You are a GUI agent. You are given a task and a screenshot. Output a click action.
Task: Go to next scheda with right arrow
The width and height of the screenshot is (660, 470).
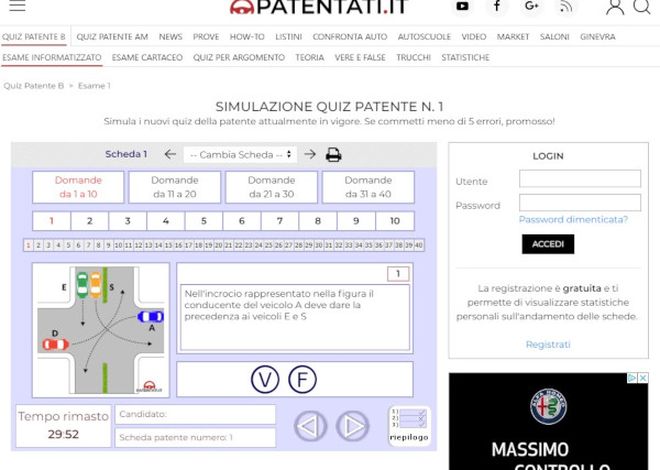(x=310, y=154)
